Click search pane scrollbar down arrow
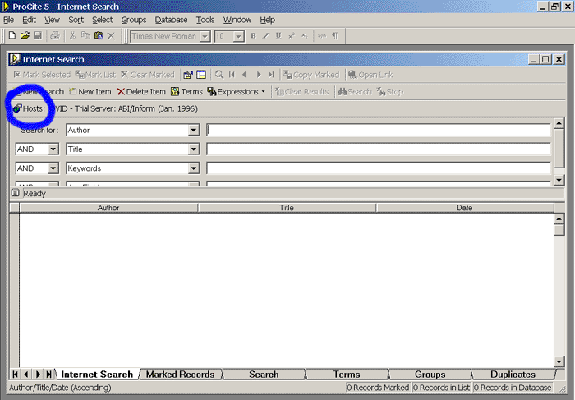Screen dimensions: 575x400 [559, 180]
